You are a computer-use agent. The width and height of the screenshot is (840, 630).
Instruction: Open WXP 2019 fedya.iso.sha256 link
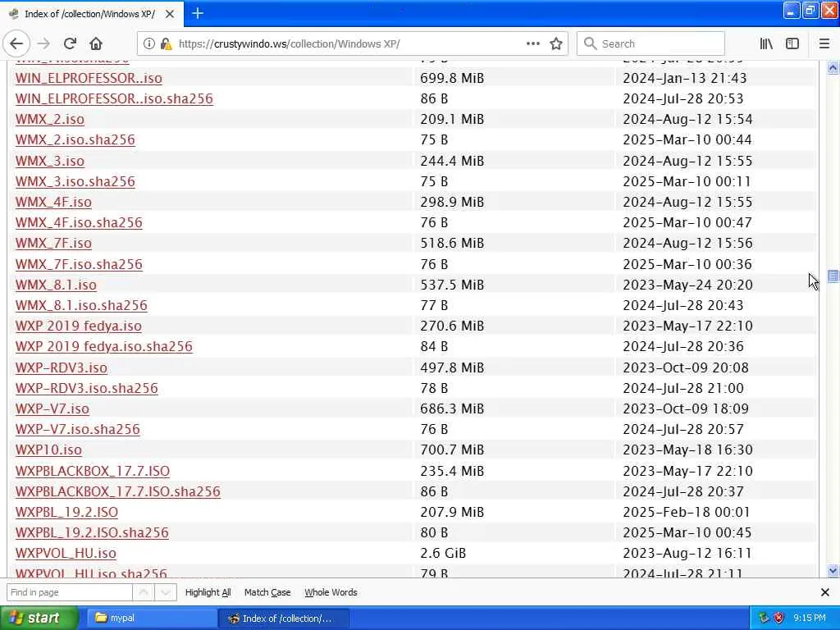pyautogui.click(x=104, y=347)
